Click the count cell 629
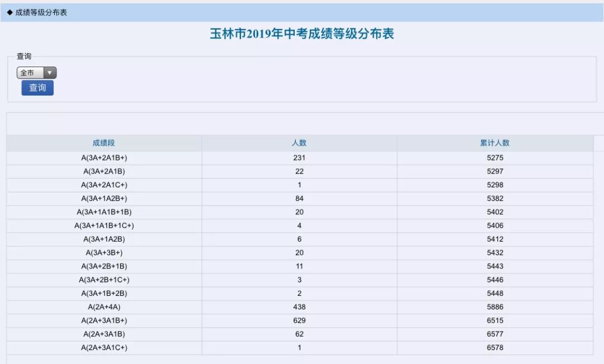Image resolution: width=604 pixels, height=364 pixels. (x=299, y=320)
